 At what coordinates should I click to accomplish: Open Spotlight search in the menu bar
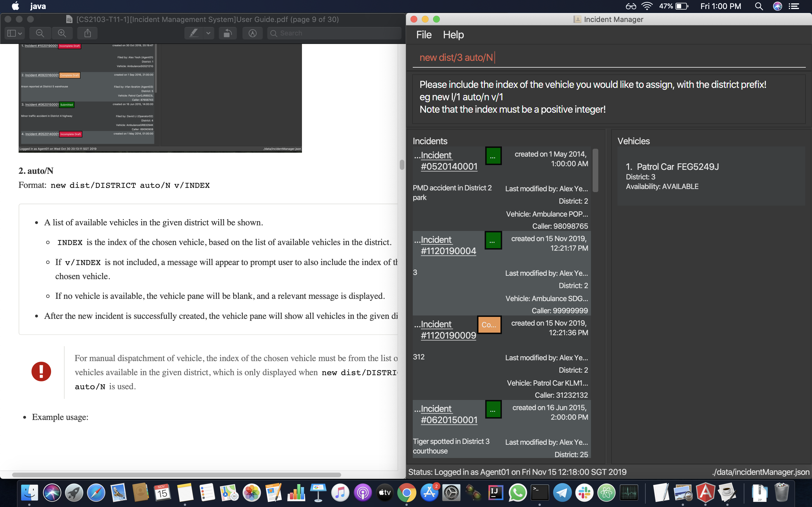pos(759,6)
